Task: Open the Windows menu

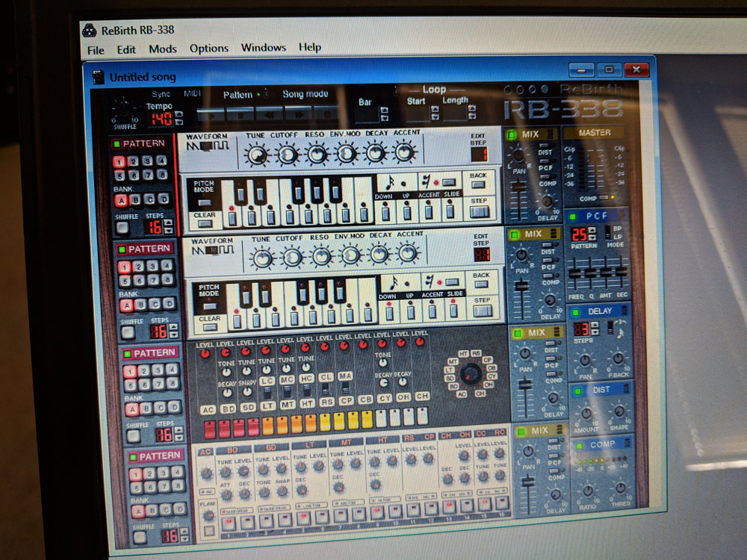Action: point(264,48)
